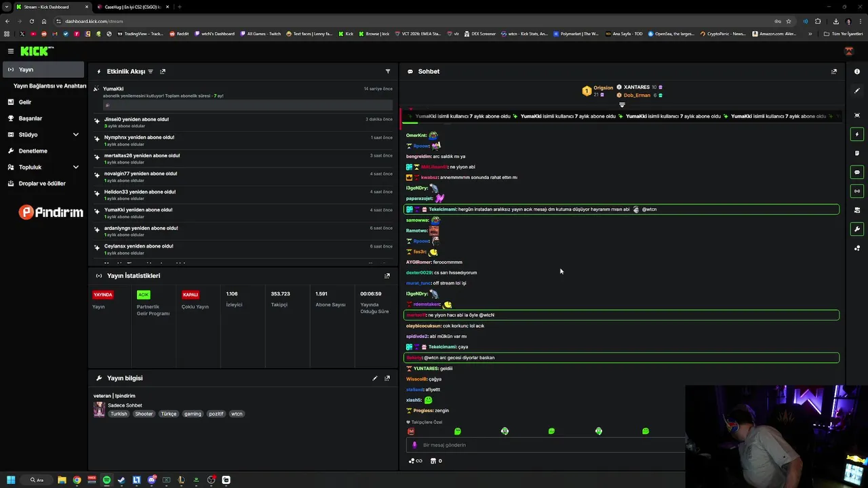Click username YUNTARES in chat
Image resolution: width=868 pixels, height=488 pixels.
coord(426,369)
